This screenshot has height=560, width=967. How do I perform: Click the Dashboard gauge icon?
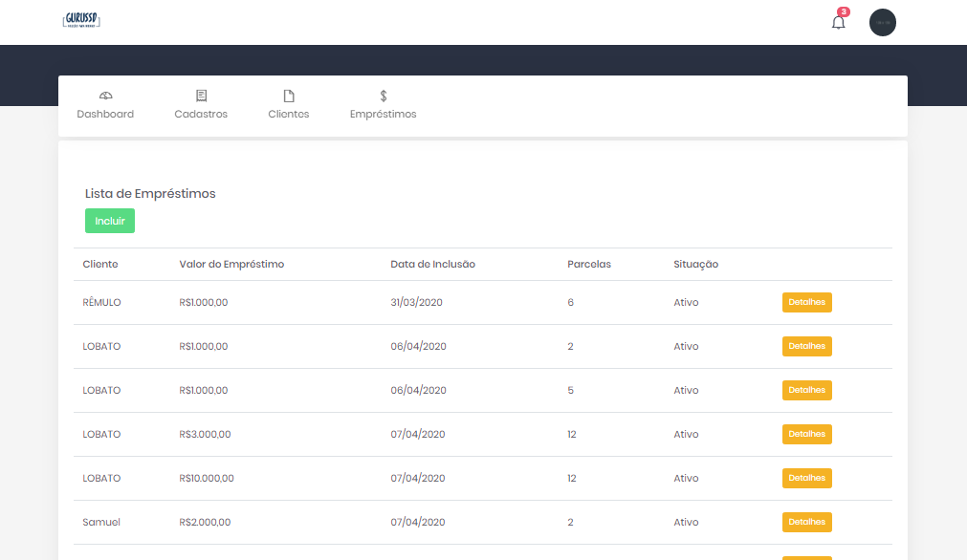tap(105, 96)
